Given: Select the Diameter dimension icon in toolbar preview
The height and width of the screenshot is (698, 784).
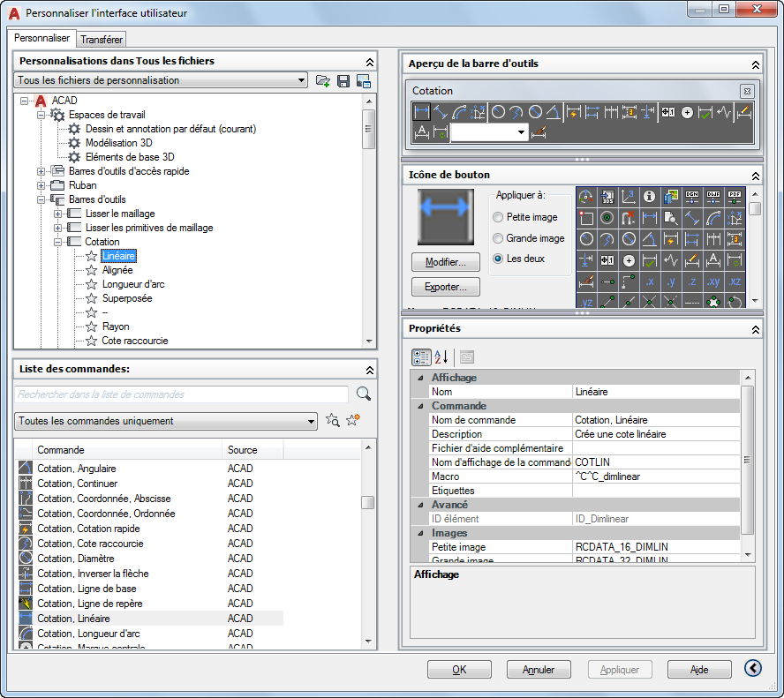Looking at the screenshot, I should click(535, 112).
